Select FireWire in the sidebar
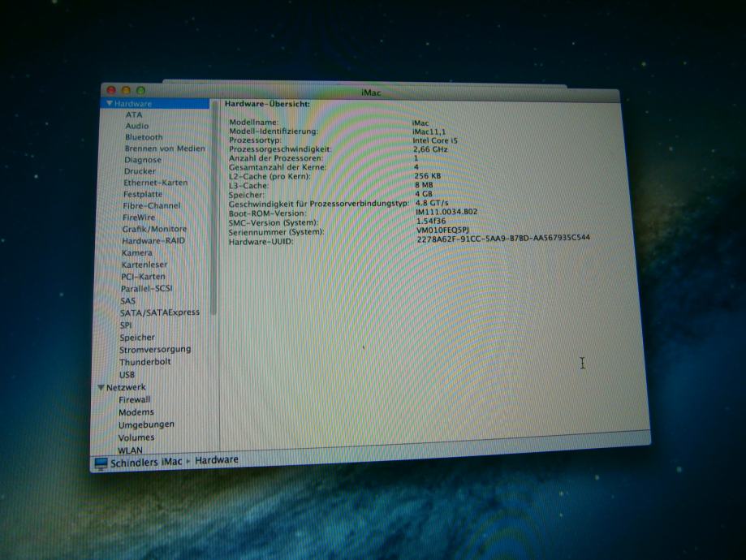Viewport: 746px width, 560px height. click(x=139, y=218)
